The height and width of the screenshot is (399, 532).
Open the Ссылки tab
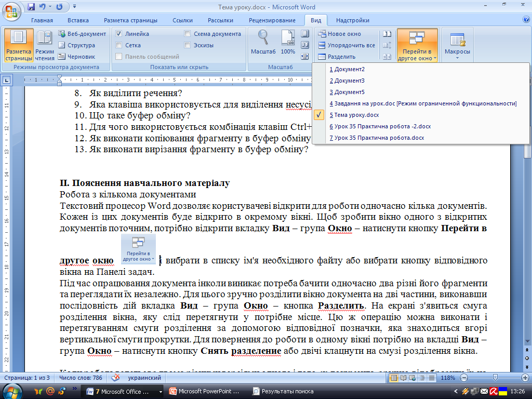[x=182, y=20]
